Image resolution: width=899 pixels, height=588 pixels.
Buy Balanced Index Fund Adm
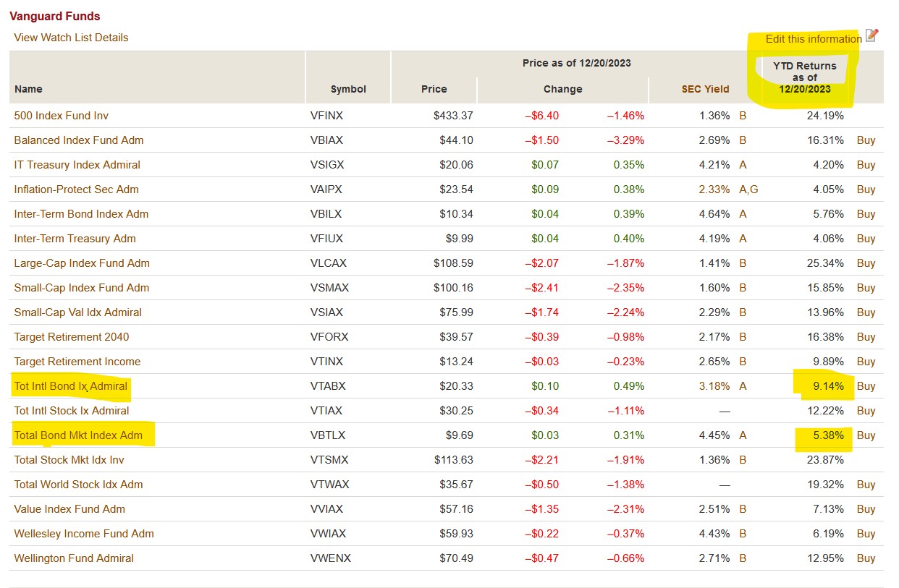pos(866,140)
